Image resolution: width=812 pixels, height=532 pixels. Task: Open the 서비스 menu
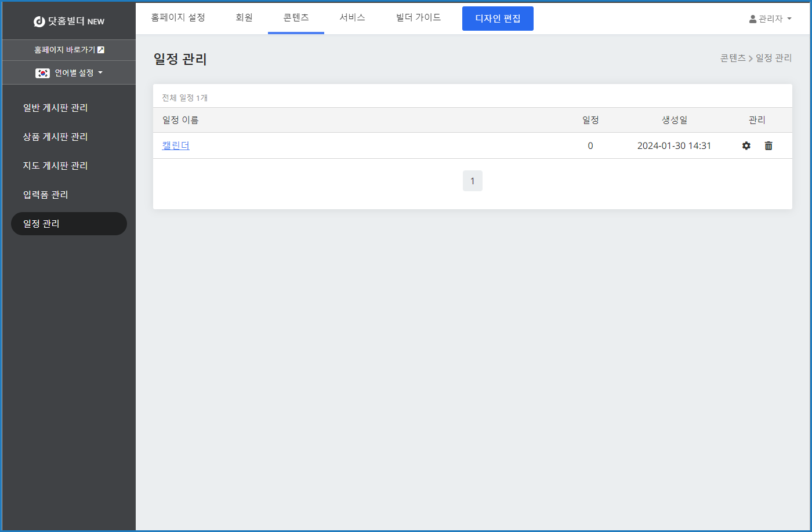coord(352,17)
